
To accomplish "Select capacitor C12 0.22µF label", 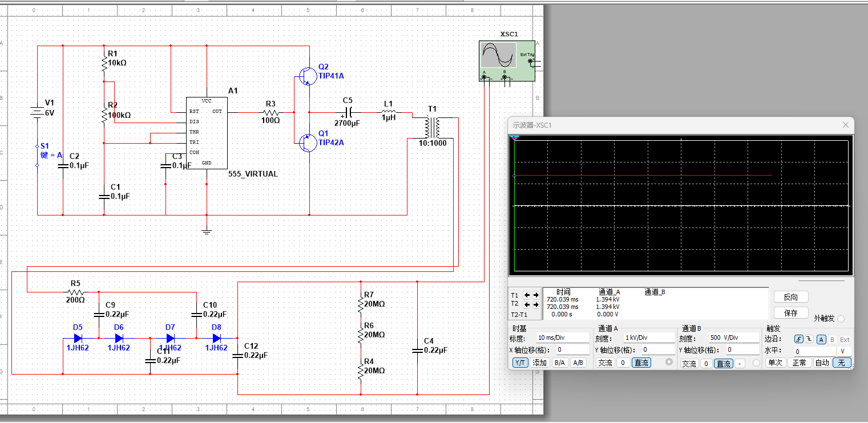I will [255, 351].
